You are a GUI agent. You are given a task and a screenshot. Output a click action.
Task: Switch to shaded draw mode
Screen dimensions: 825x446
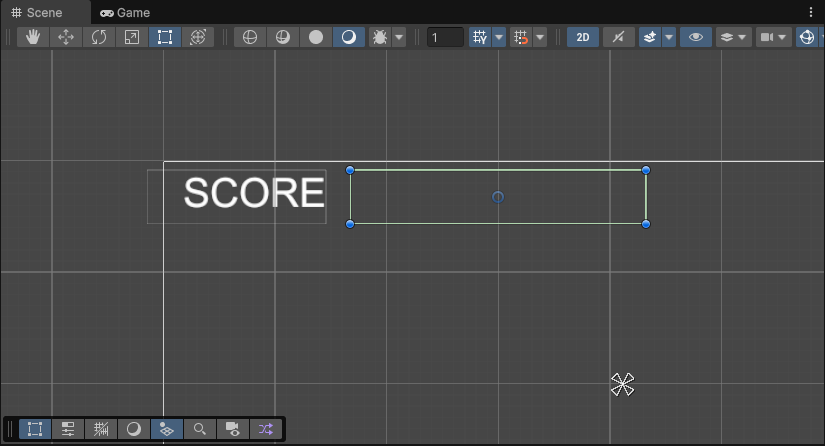click(x=349, y=37)
